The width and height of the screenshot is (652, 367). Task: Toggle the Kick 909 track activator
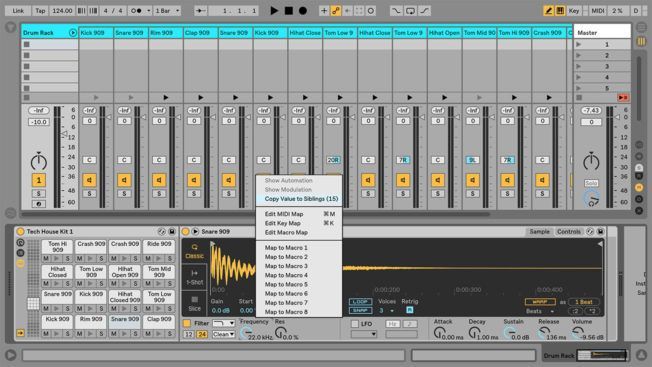coord(89,180)
